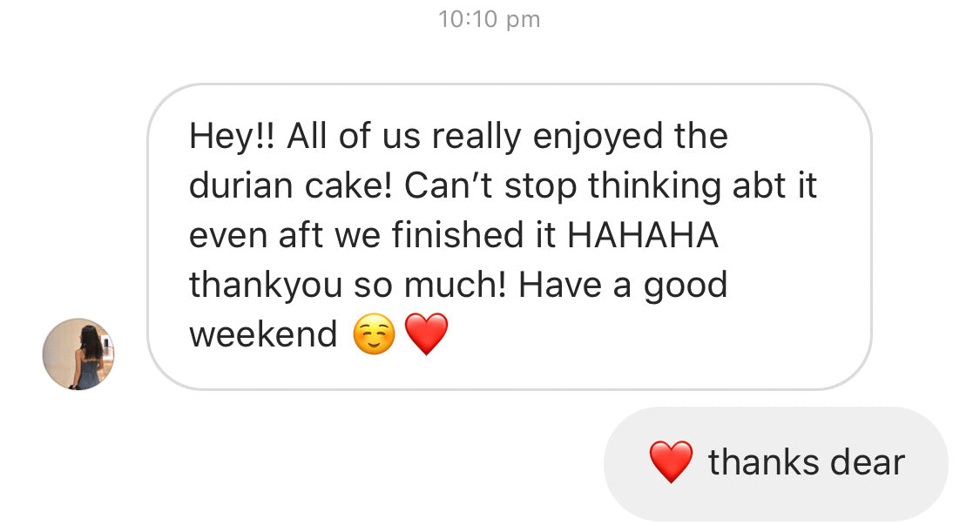Click the words even aft we
The width and height of the screenshot is (980, 525).
(x=285, y=236)
